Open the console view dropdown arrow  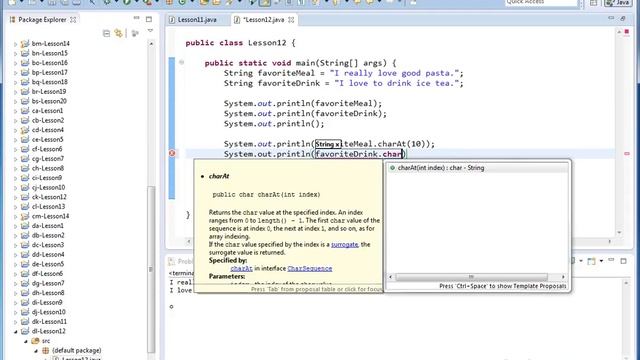click(602, 261)
